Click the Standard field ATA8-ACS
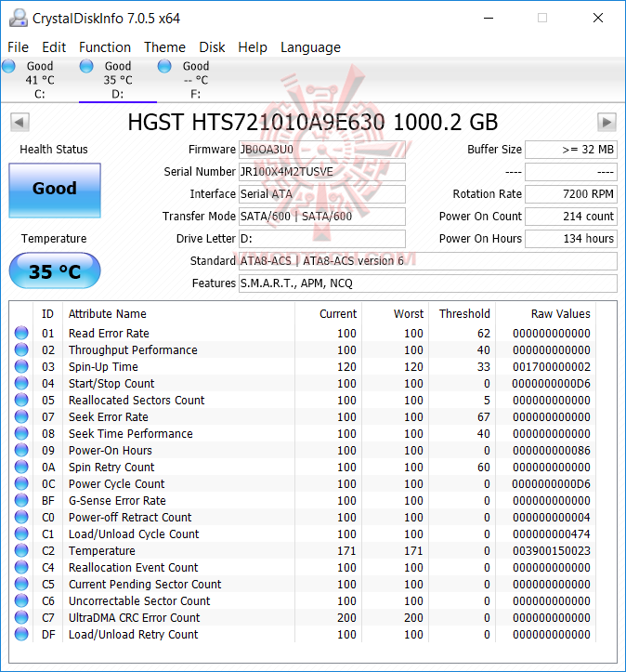 (428, 260)
